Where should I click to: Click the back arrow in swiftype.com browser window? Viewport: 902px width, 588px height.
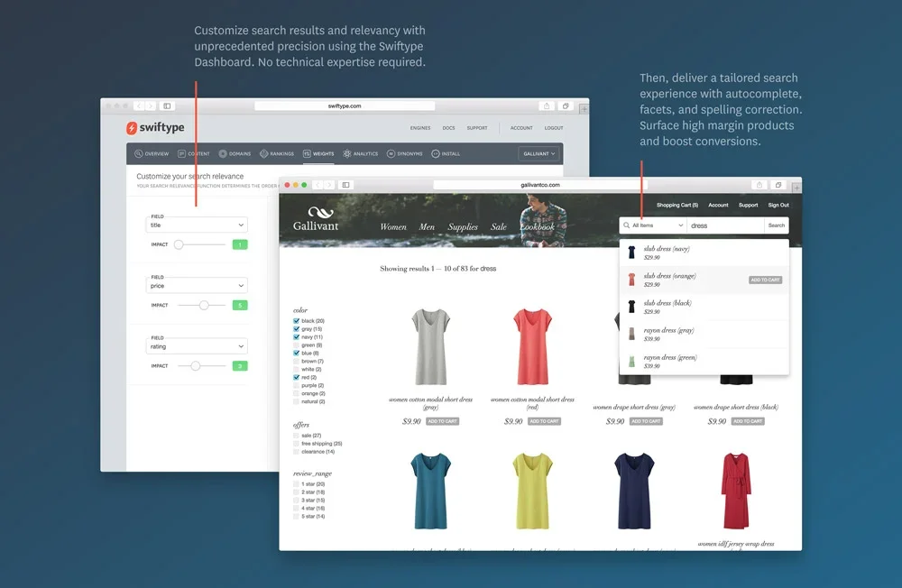click(139, 106)
